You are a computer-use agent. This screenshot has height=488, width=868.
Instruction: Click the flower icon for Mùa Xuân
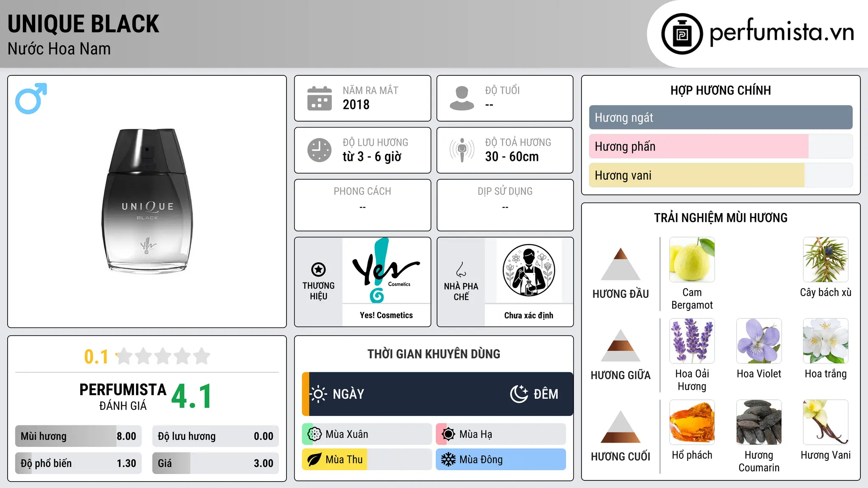pos(314,434)
